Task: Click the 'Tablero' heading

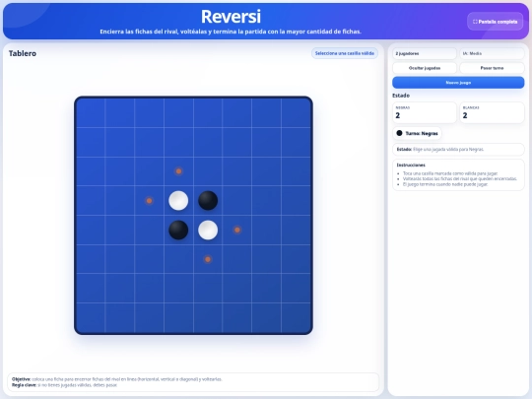Action: (x=23, y=53)
